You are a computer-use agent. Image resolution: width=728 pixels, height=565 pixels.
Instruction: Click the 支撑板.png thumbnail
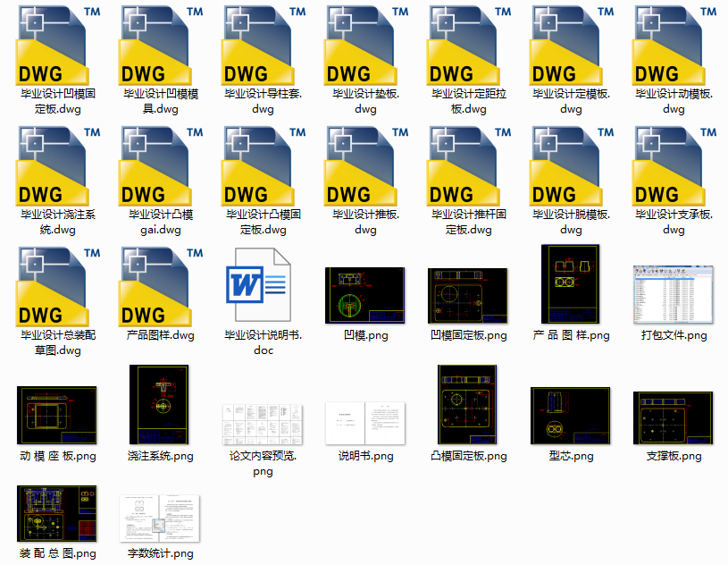674,418
